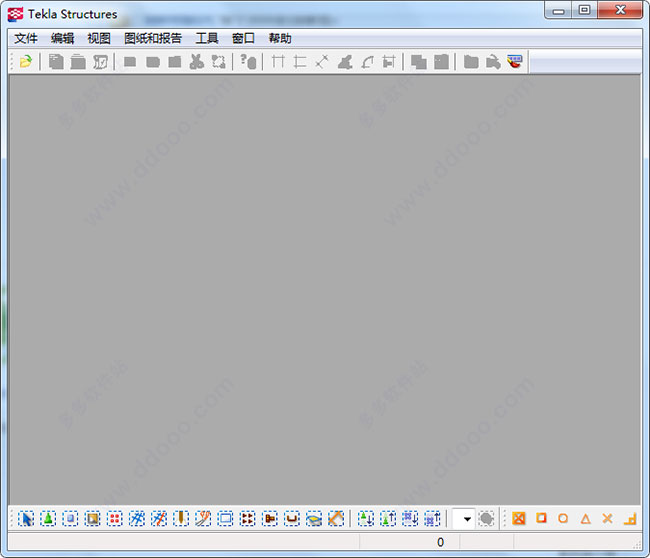Viewport: 650px width, 558px height.
Task: Toggle the Select parts (blue cube) switch
Action: pyautogui.click(x=70, y=519)
